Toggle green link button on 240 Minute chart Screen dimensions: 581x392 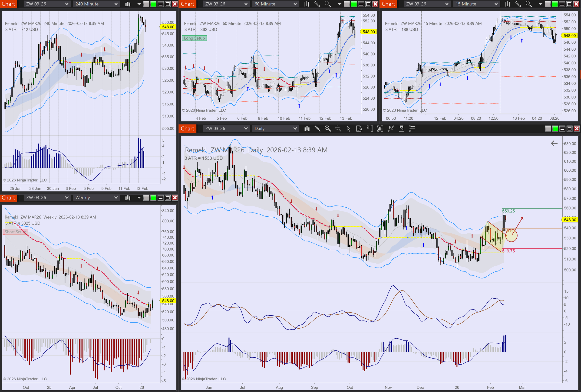pyautogui.click(x=153, y=4)
